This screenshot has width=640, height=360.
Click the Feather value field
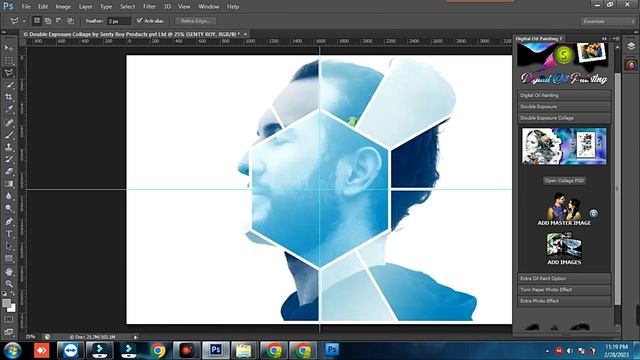118,21
